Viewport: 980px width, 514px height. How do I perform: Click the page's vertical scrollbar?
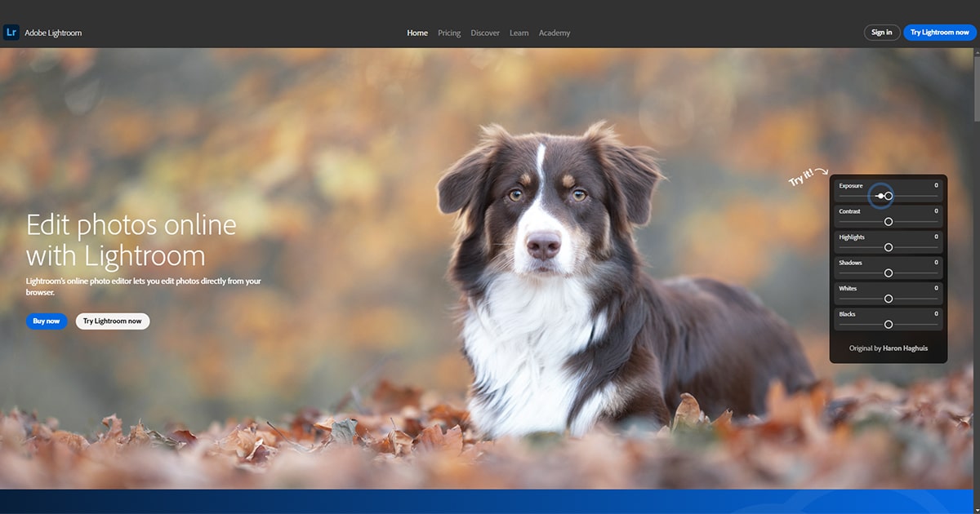point(976,245)
